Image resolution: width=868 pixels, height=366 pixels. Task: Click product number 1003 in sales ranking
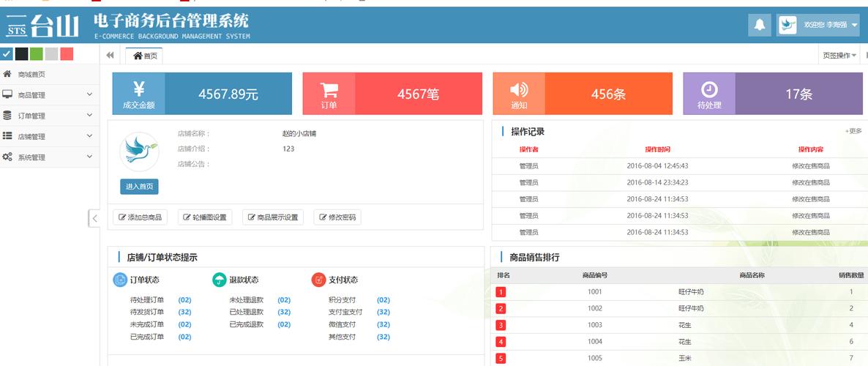595,325
